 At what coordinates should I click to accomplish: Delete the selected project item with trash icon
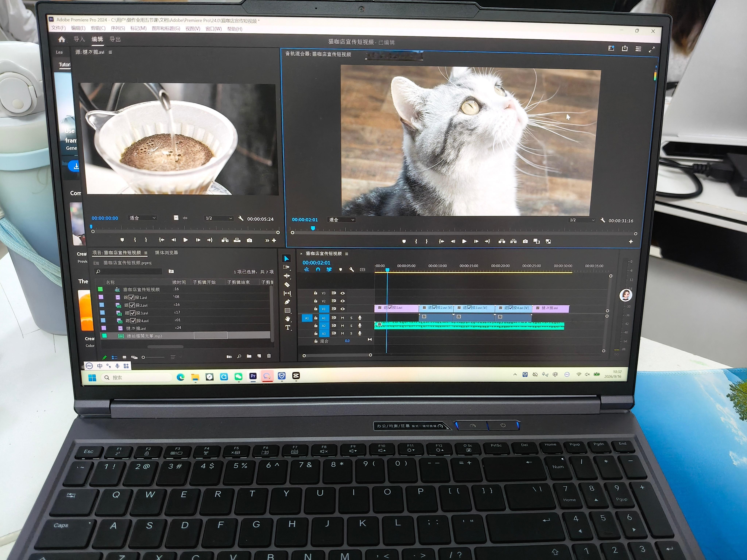(269, 356)
